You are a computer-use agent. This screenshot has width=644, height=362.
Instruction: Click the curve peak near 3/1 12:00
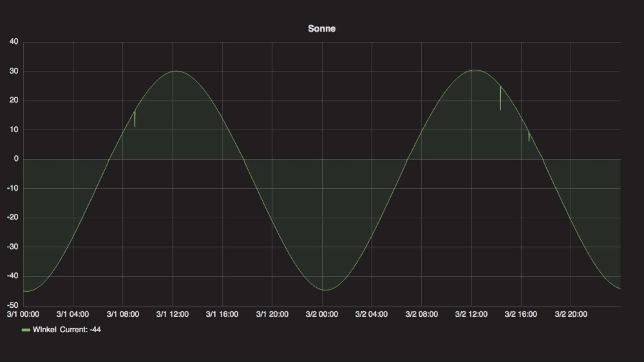176,71
